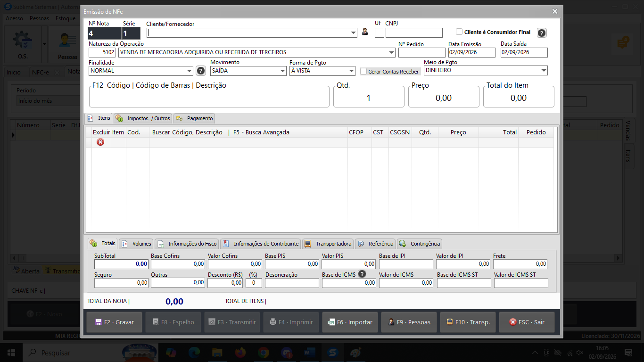Open the Contingência tab
The width and height of the screenshot is (644, 362).
(x=420, y=244)
